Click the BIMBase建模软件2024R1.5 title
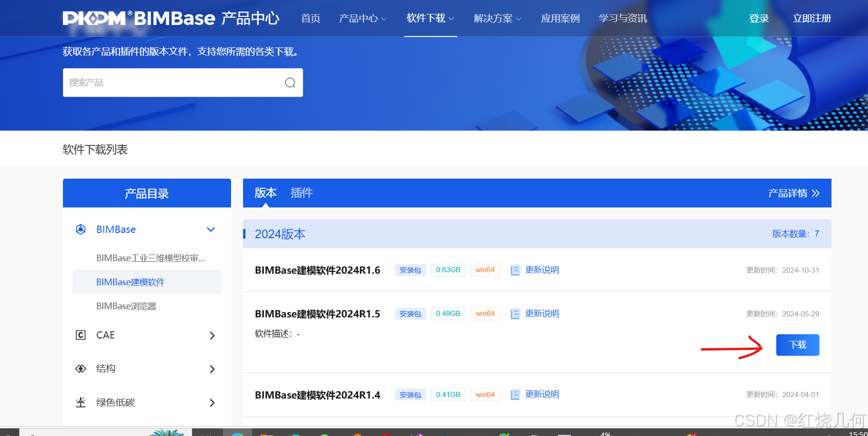This screenshot has width=868, height=436. pyautogui.click(x=318, y=314)
